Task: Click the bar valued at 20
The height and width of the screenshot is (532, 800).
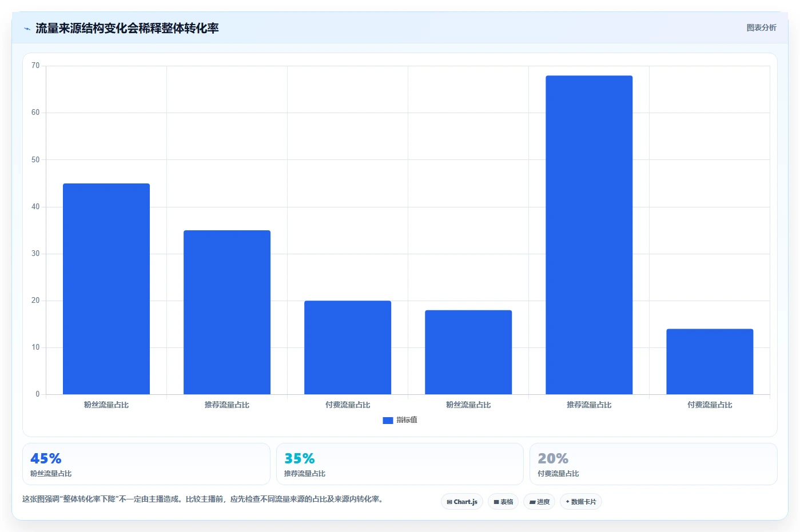Action: 348,347
